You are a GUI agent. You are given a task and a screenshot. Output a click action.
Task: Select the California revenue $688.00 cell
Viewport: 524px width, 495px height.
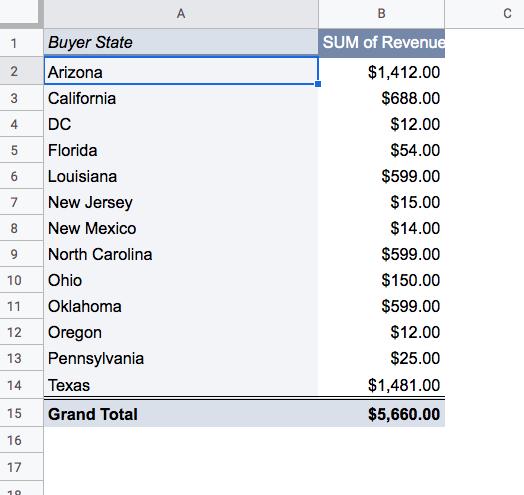[381, 98]
